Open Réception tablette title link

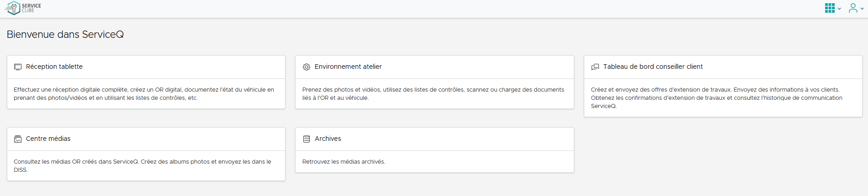(x=54, y=67)
